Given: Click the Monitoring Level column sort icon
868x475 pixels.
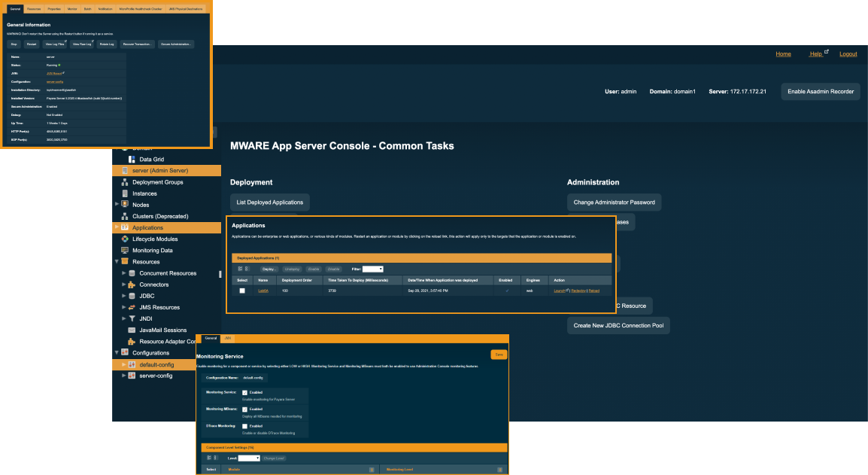Looking at the screenshot, I should (x=499, y=470).
